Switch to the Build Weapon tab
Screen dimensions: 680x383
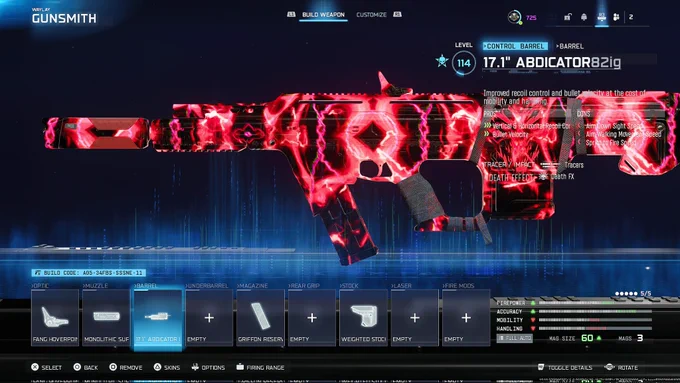point(323,15)
